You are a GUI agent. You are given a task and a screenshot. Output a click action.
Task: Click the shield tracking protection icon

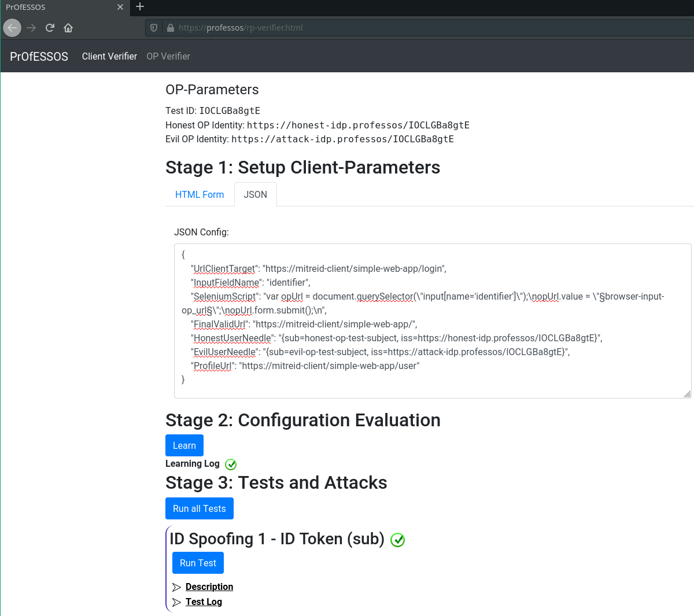pyautogui.click(x=154, y=28)
